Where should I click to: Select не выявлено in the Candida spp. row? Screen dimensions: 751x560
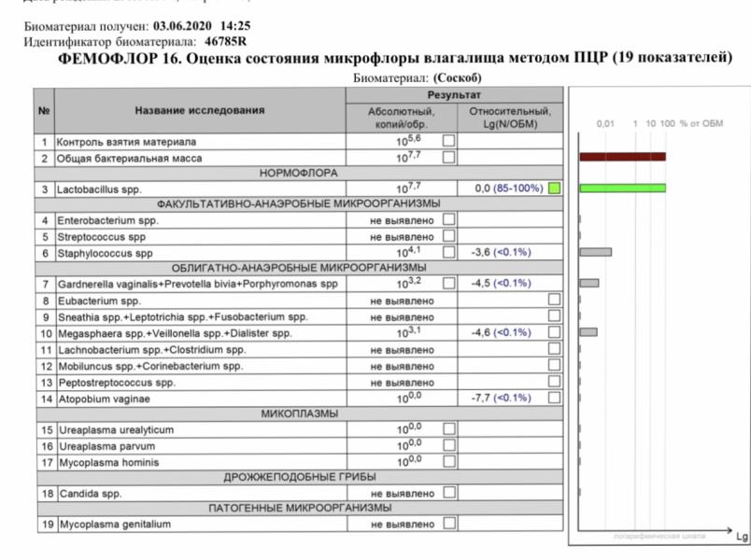(403, 494)
